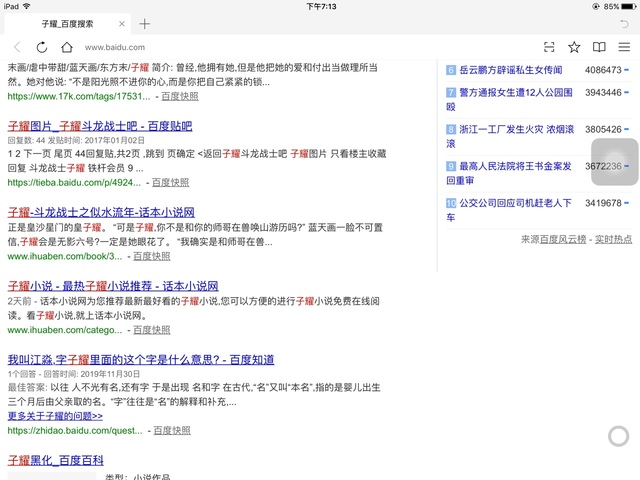
Task: Select the 子耀_百度搜索 tab
Action: [70, 23]
